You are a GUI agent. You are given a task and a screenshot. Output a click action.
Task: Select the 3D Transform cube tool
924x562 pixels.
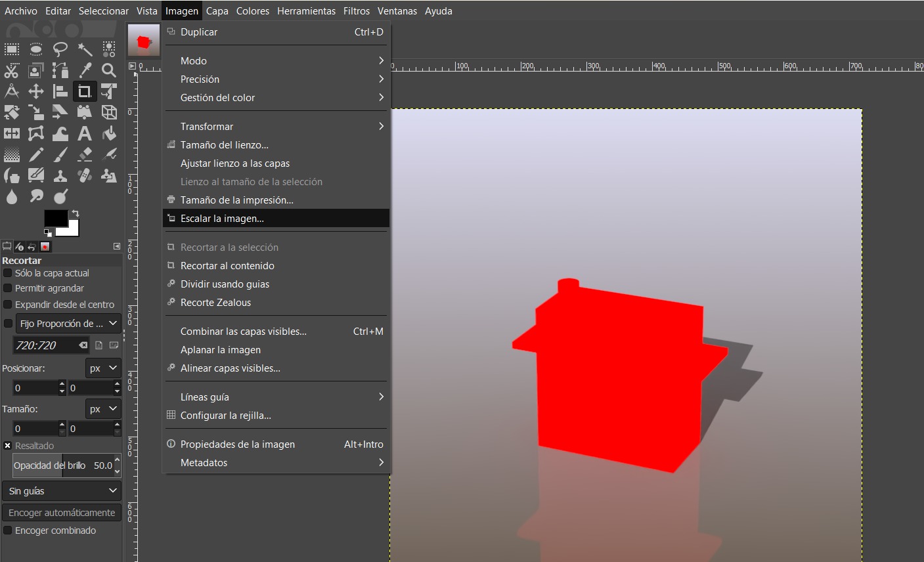pos(109,112)
